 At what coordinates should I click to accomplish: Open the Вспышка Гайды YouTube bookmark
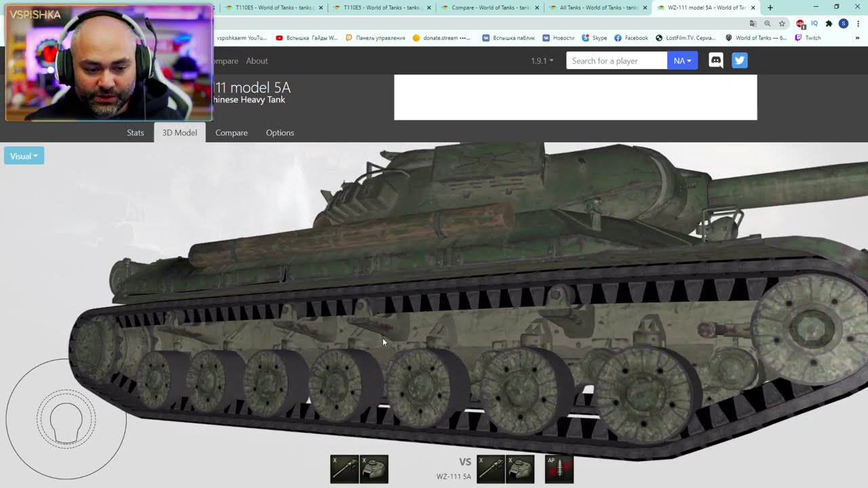307,38
